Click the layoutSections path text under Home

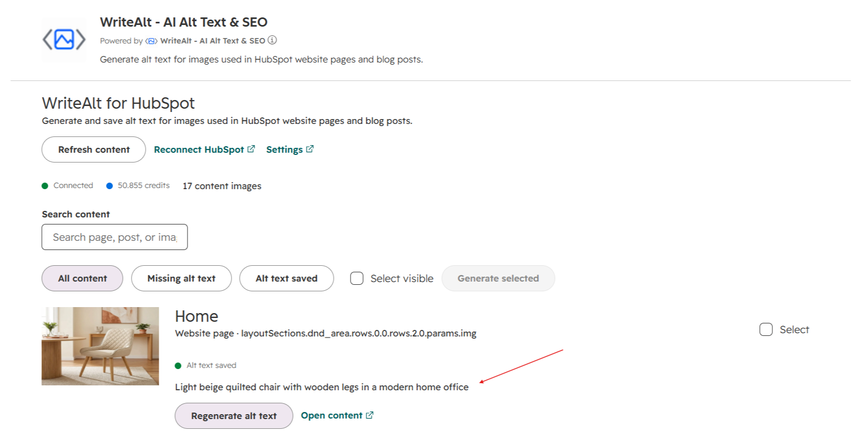tap(359, 333)
